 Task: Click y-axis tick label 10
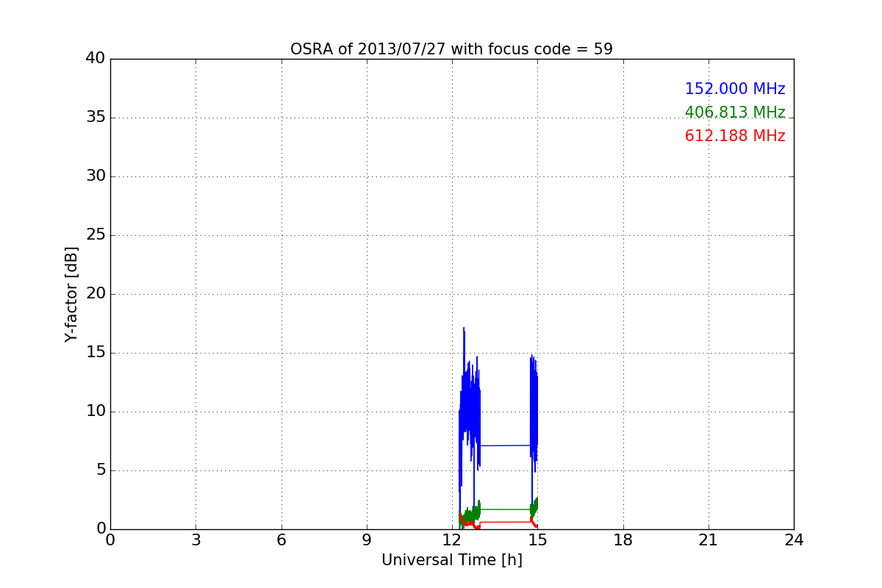[96, 412]
